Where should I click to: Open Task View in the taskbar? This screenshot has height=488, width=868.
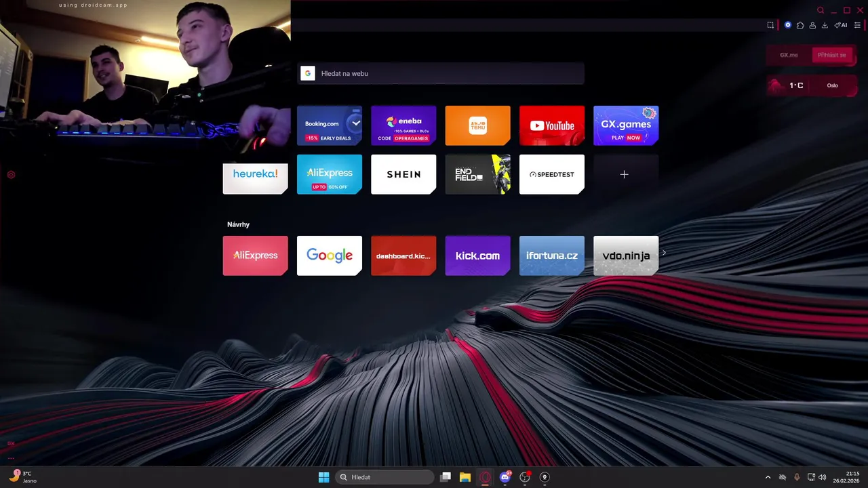pos(446,477)
